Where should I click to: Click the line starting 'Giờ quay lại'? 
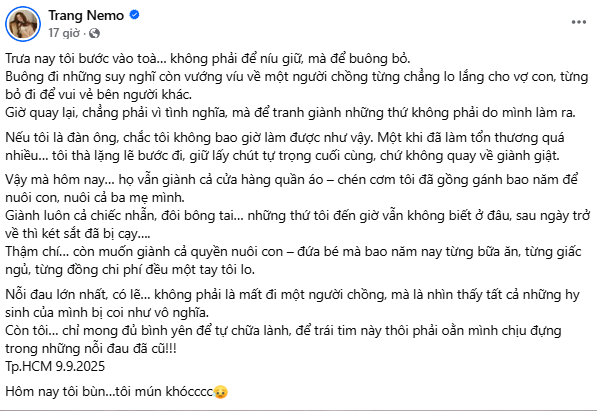(291, 113)
